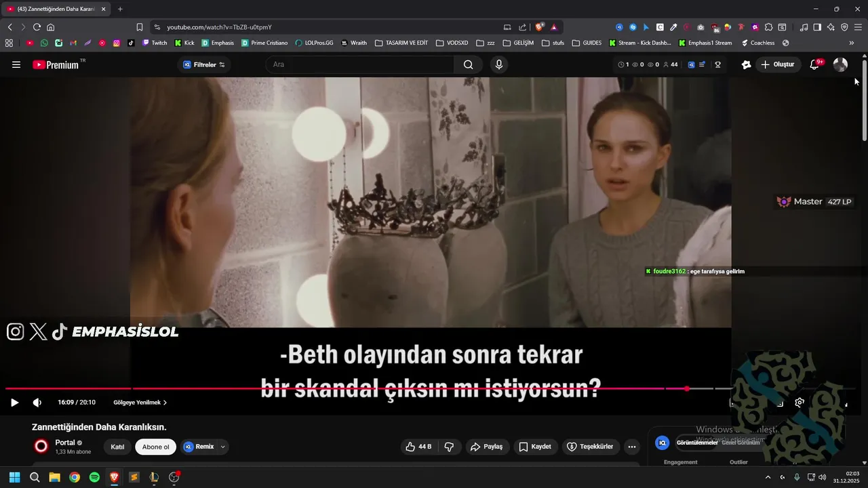
Task: Expand GELİŞİM bookmark folder
Action: click(x=519, y=43)
